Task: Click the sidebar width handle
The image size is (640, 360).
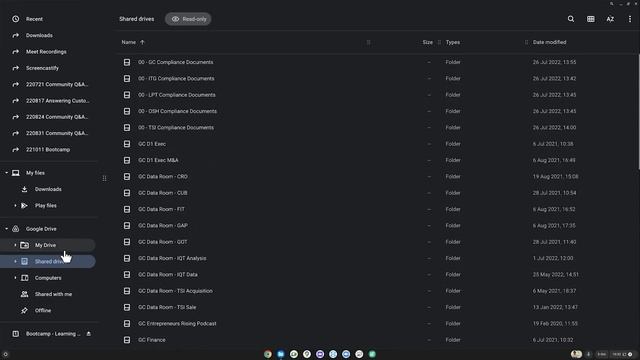Action: click(x=104, y=178)
